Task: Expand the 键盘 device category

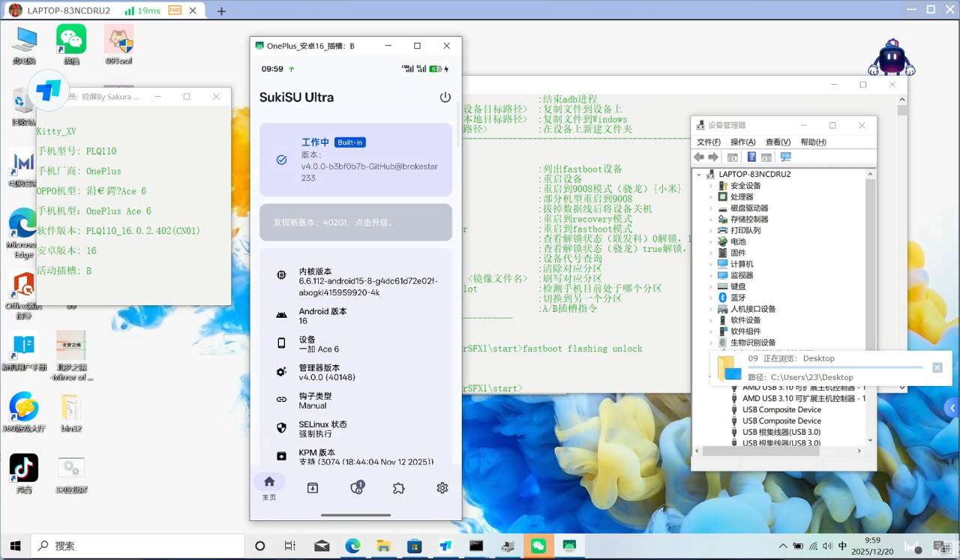Action: coord(711,286)
